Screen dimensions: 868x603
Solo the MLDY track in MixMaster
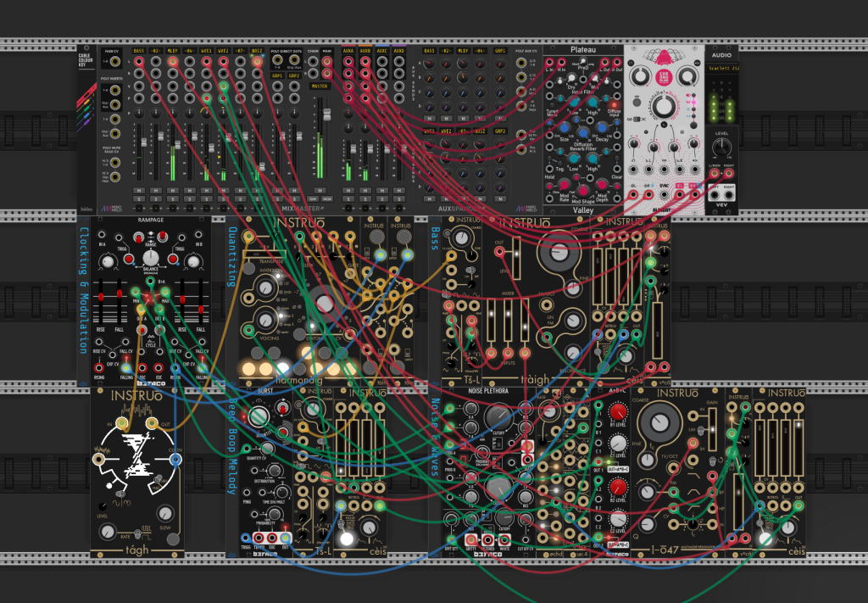point(173,198)
